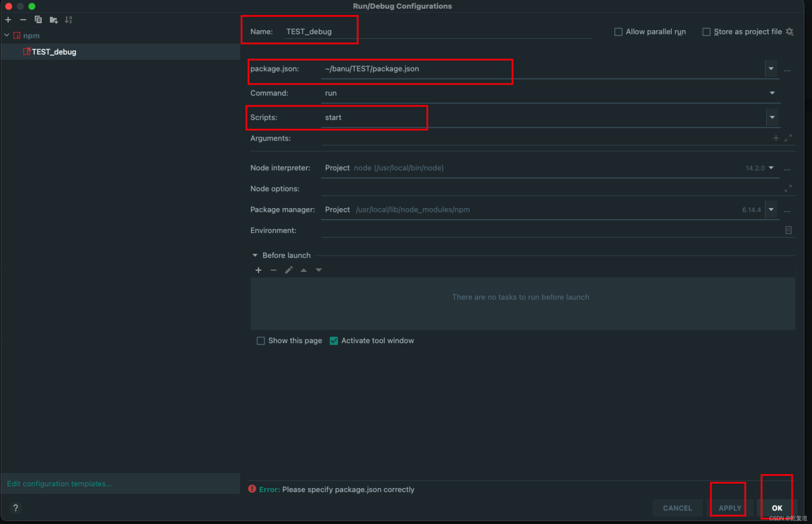812x524 pixels.
Task: Click the edit before-launch task pencil icon
Action: (288, 270)
